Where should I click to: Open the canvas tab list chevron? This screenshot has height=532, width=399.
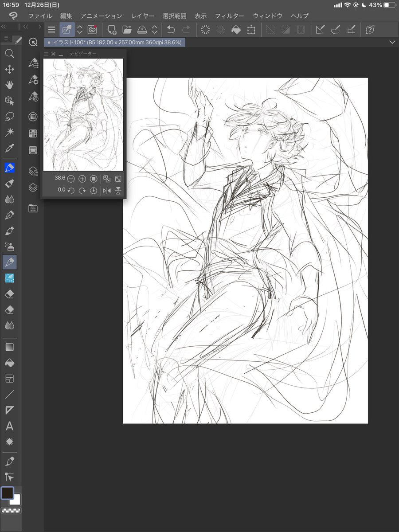[x=391, y=42]
